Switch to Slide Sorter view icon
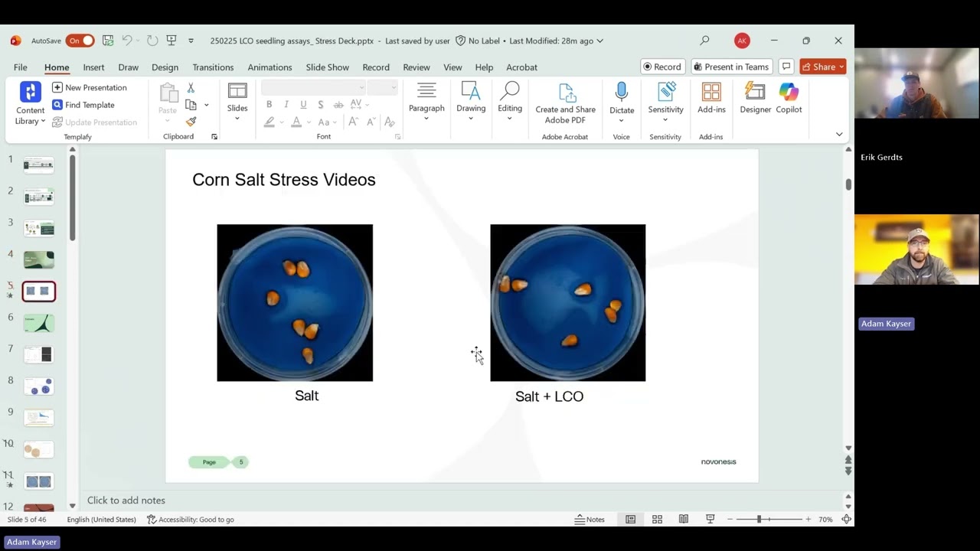 click(657, 519)
